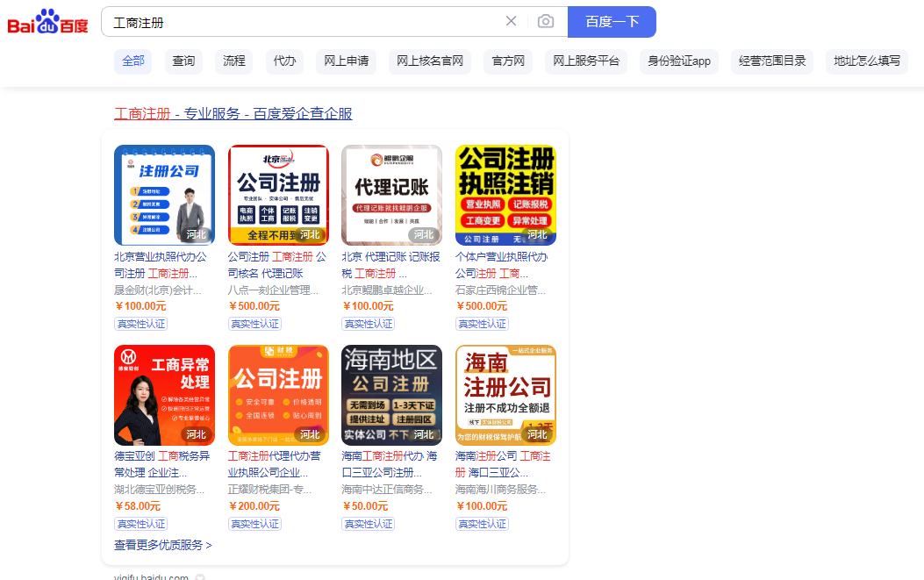This screenshot has width=924, height=580.
Task: Click the 正耀财税集团 company name
Action: [x=270, y=490]
